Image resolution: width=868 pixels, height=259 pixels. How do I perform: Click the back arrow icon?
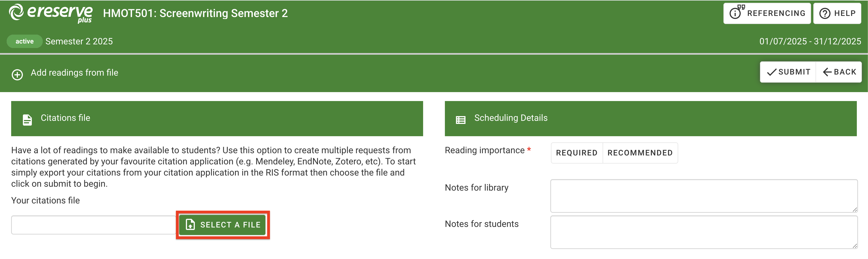tap(828, 72)
